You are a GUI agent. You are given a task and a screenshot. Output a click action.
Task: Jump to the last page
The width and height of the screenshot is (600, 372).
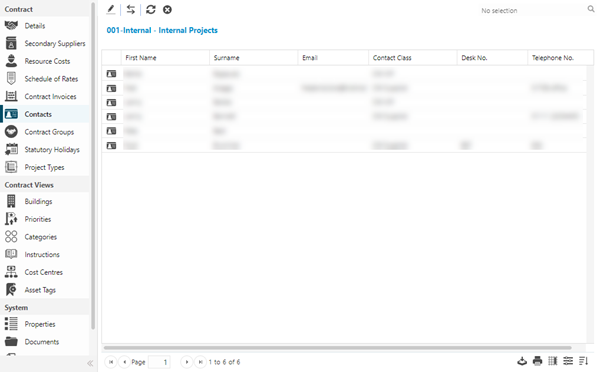point(200,362)
